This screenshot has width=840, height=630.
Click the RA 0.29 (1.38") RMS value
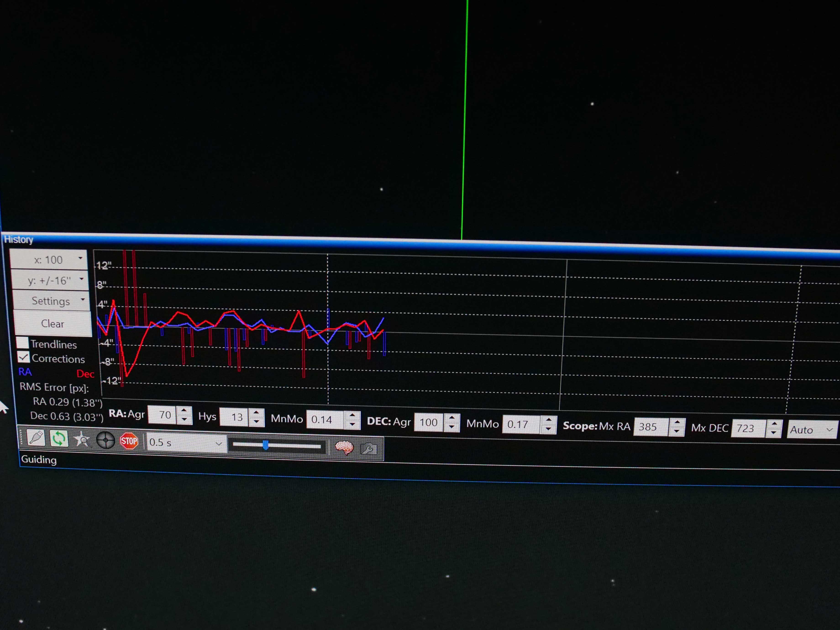(68, 402)
